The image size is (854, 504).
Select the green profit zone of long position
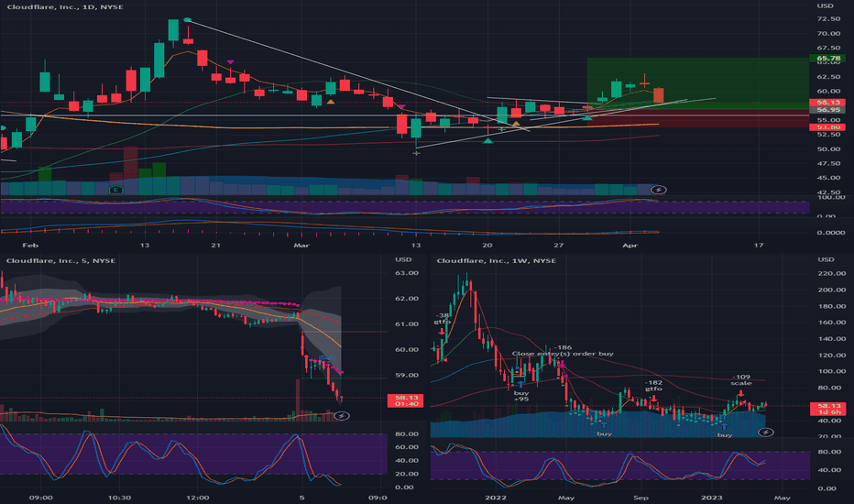(x=697, y=82)
